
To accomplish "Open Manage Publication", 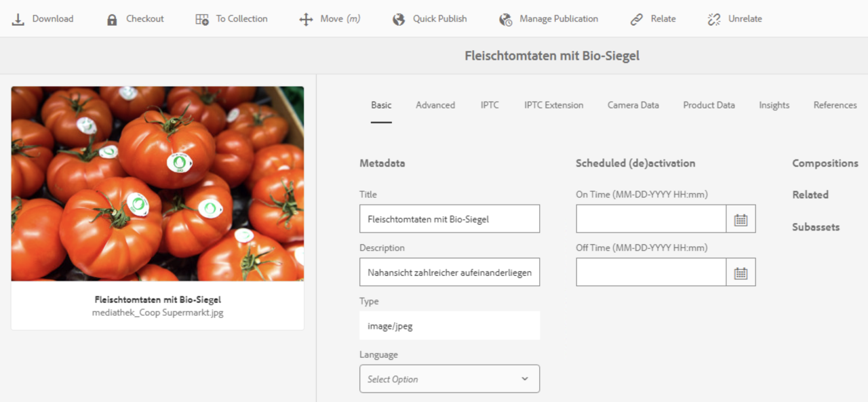I will coord(505,18).
